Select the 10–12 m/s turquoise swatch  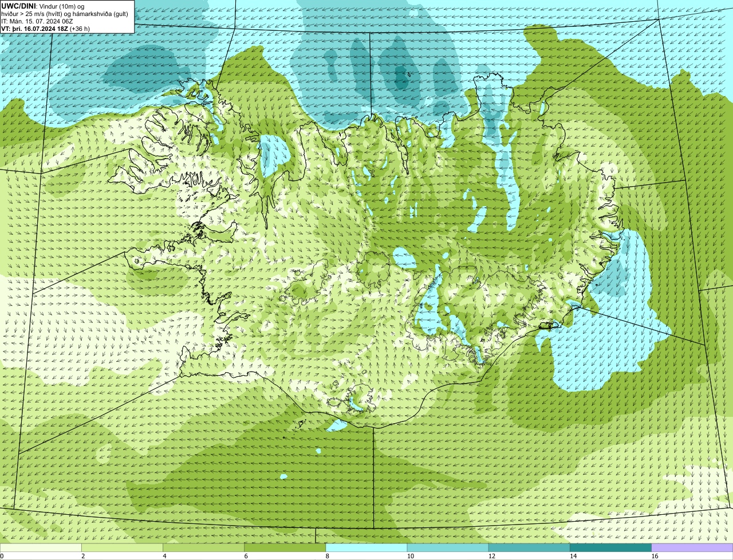(448, 547)
